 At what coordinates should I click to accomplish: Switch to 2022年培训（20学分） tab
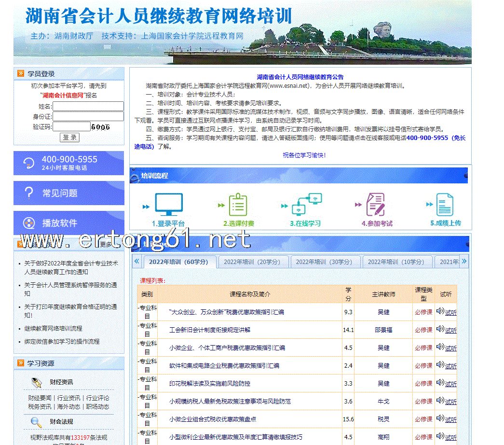pos(252,262)
